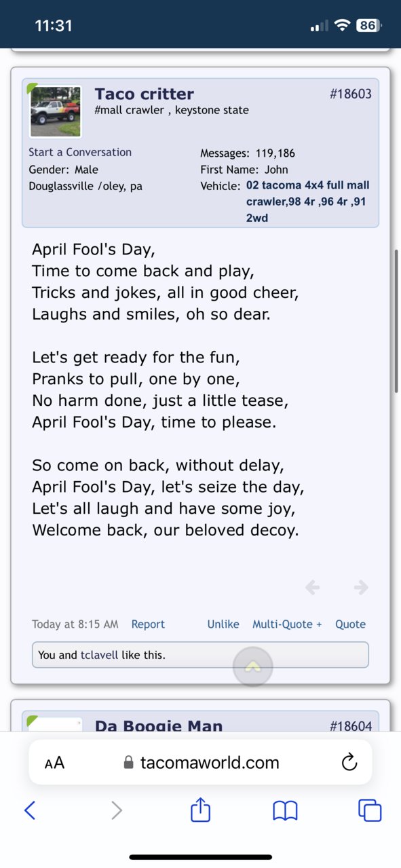This screenshot has width=401, height=868.
Task: Open tclavell's profile from likes
Action: (x=100, y=655)
